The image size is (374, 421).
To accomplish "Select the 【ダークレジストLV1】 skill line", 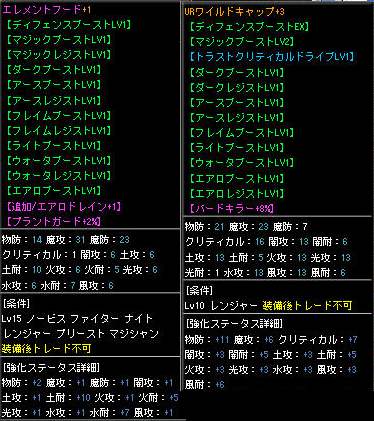I will tap(237, 87).
